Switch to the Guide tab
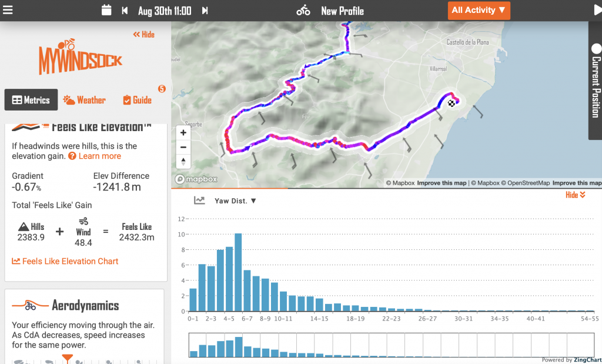Screen dimensions: 602x364 [137, 100]
